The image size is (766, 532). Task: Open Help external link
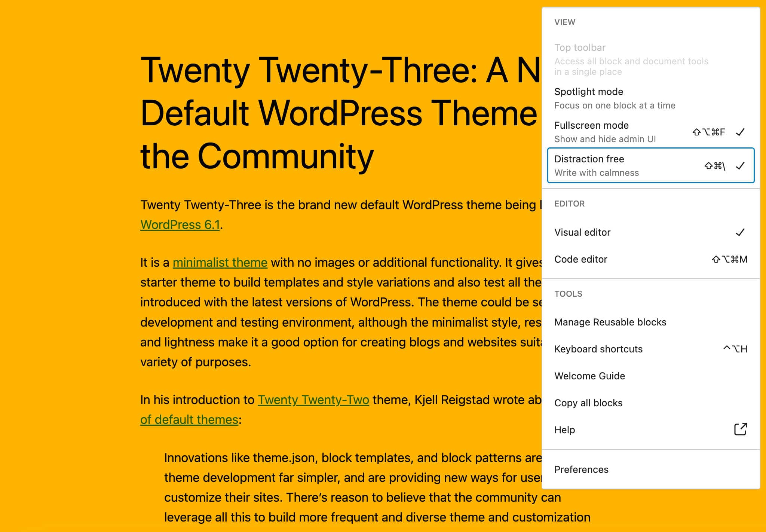[648, 429]
